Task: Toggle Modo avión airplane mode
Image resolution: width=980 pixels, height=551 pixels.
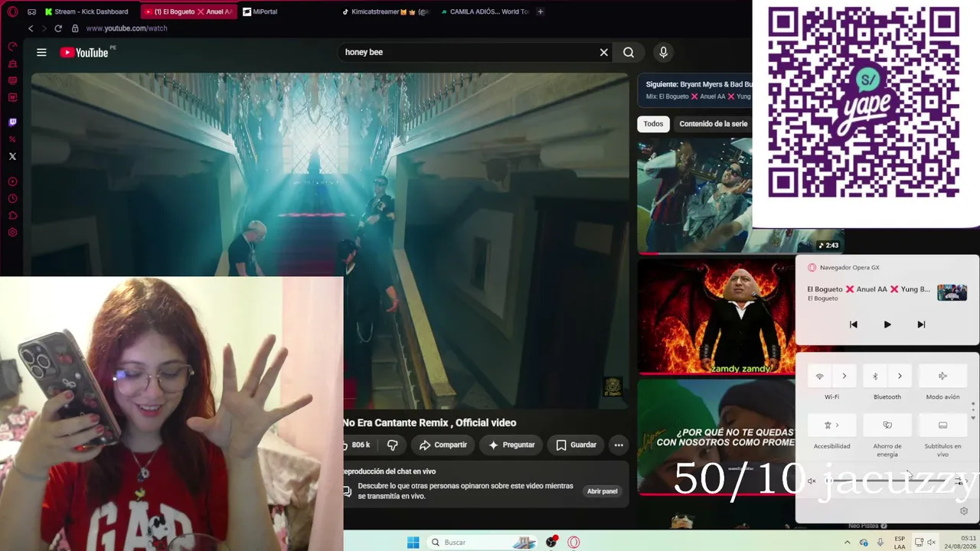Action: [x=942, y=376]
